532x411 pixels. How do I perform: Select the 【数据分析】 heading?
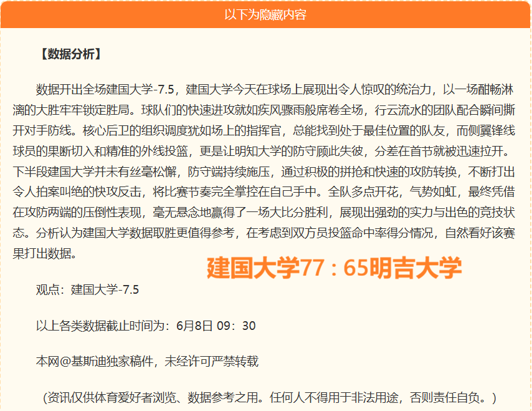70,54
